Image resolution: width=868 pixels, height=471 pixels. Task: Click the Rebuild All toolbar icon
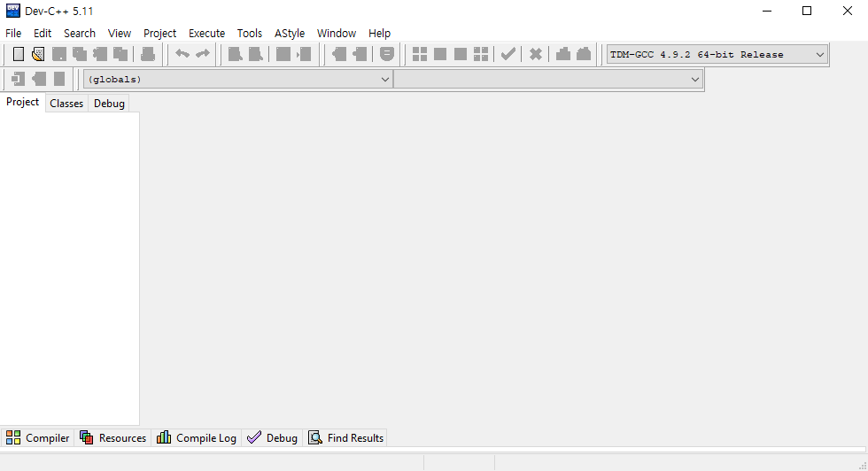pyautogui.click(x=481, y=54)
